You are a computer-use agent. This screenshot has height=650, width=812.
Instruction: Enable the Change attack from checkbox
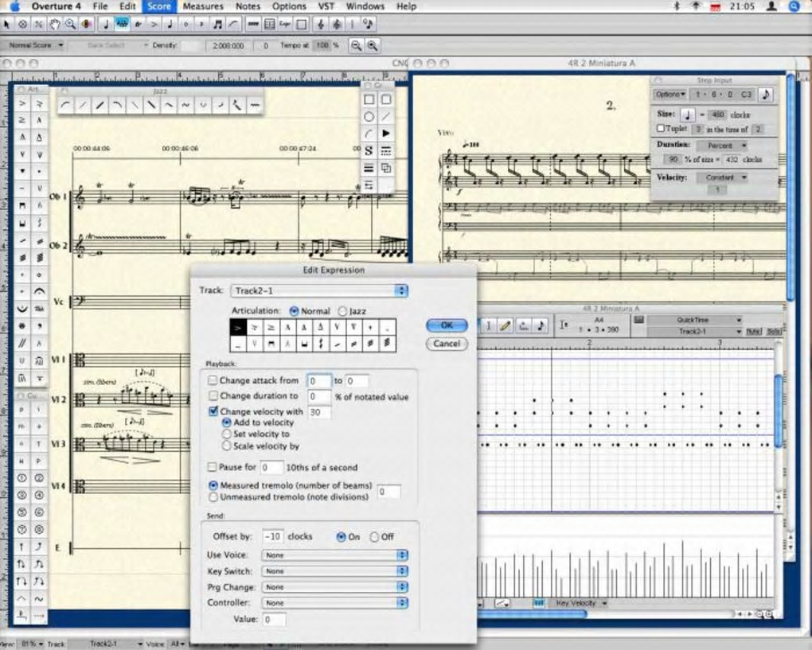[213, 381]
